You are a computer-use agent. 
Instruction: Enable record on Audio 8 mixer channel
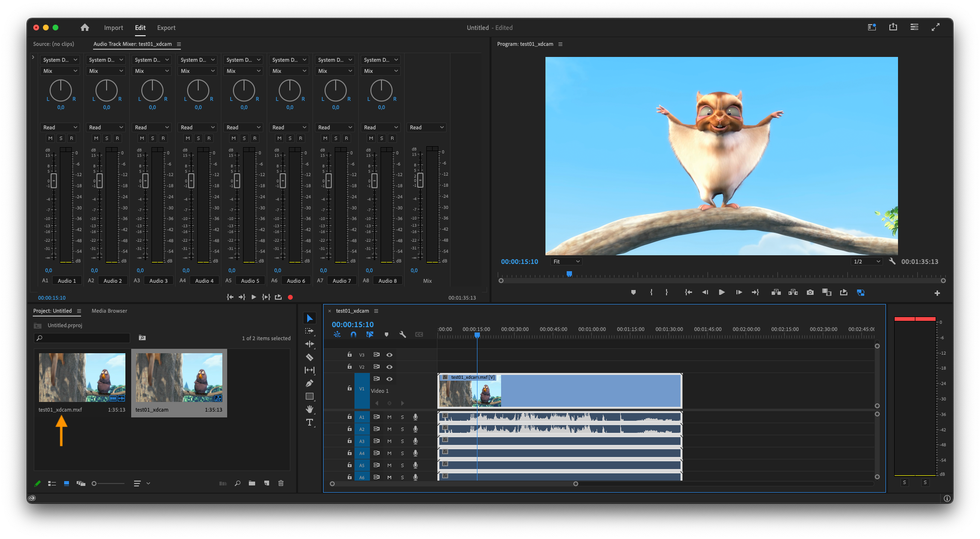click(x=392, y=138)
